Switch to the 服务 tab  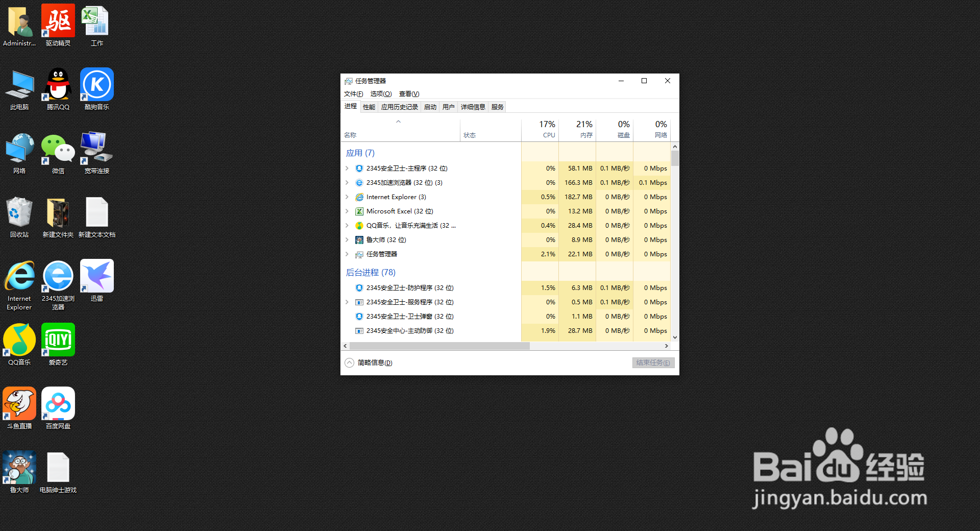(x=498, y=107)
